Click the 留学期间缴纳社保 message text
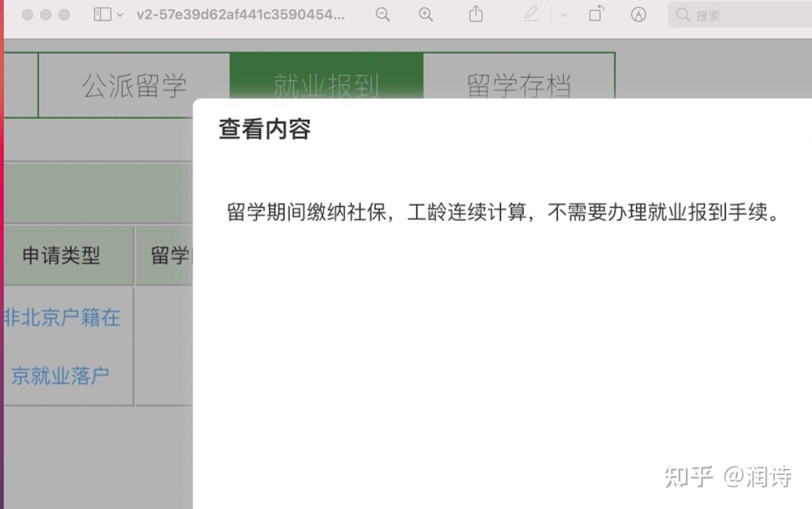812x509 pixels. (x=502, y=212)
